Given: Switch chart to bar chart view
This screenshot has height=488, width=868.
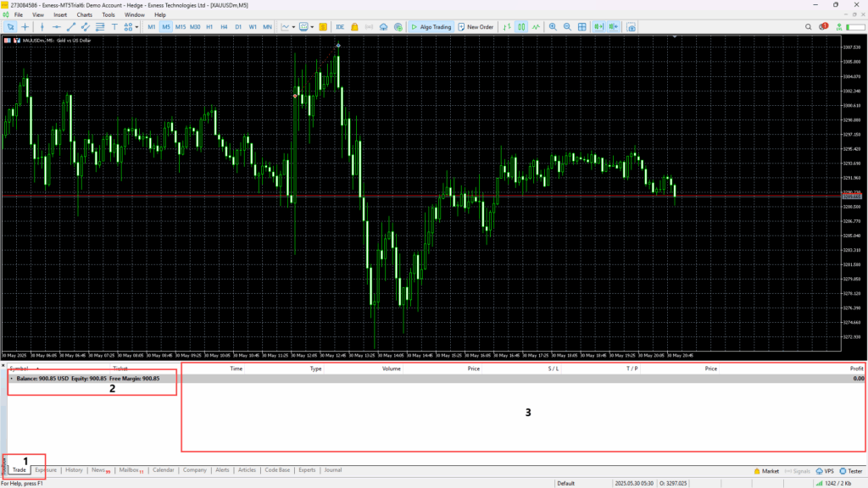Looking at the screenshot, I should click(507, 26).
